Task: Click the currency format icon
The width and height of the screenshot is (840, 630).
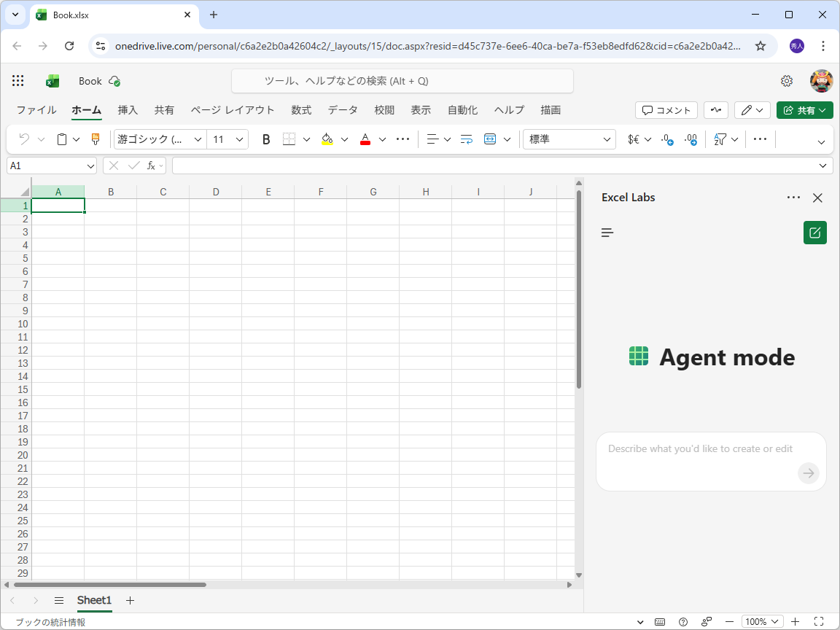Action: tap(633, 139)
